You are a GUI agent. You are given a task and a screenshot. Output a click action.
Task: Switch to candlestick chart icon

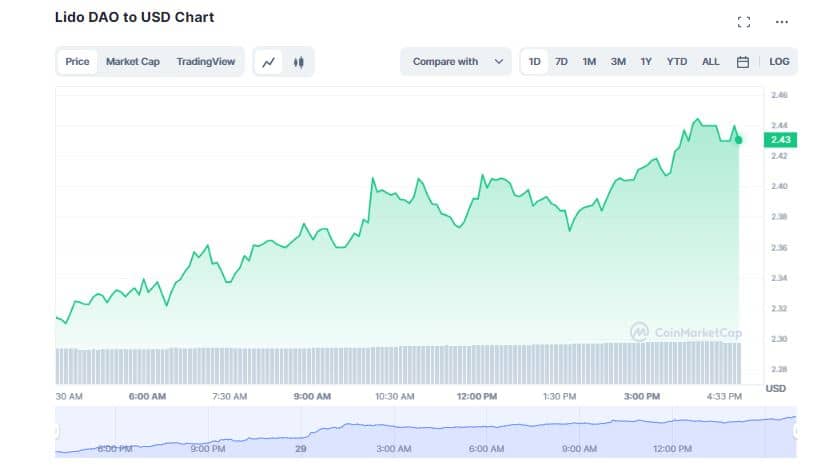[298, 62]
